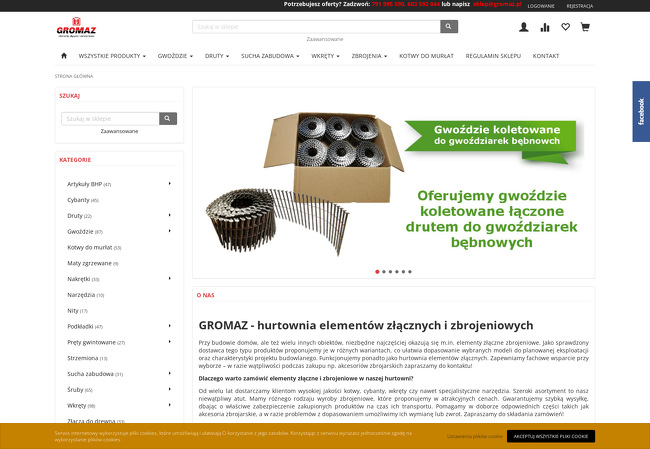Focus the sidebar search input field

pos(110,119)
